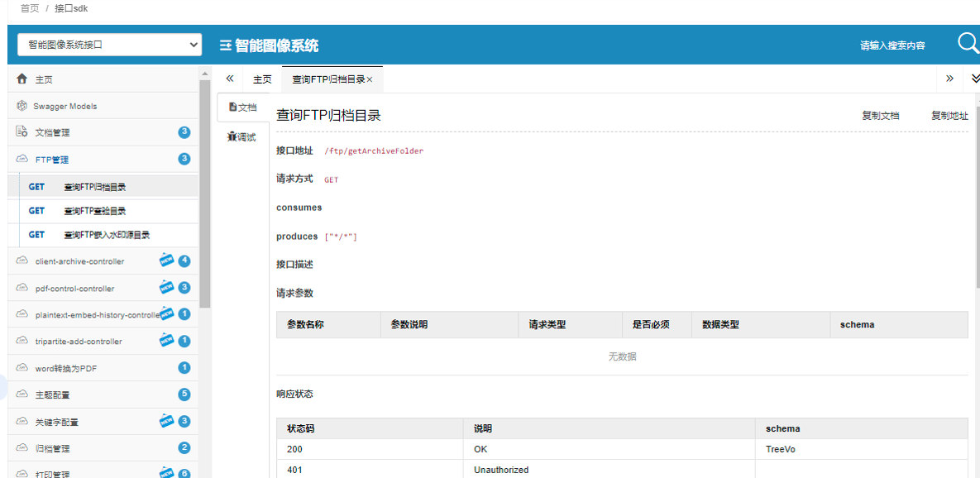
Task: Expand the pdf-control-controller group
Action: coord(74,289)
